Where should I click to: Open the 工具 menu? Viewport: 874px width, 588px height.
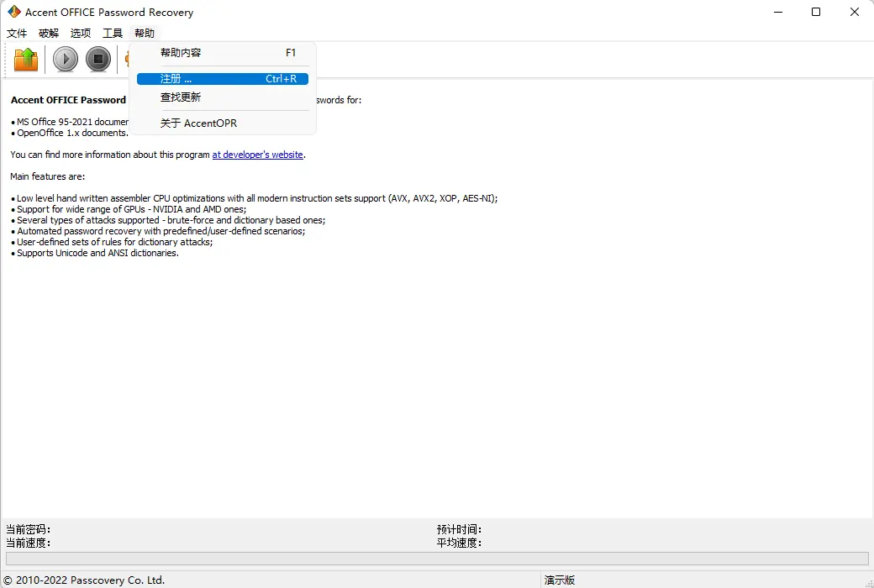[x=112, y=33]
